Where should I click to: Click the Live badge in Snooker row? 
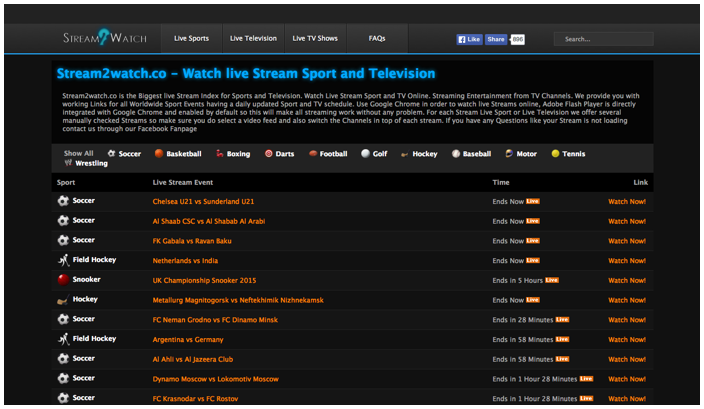(x=552, y=280)
